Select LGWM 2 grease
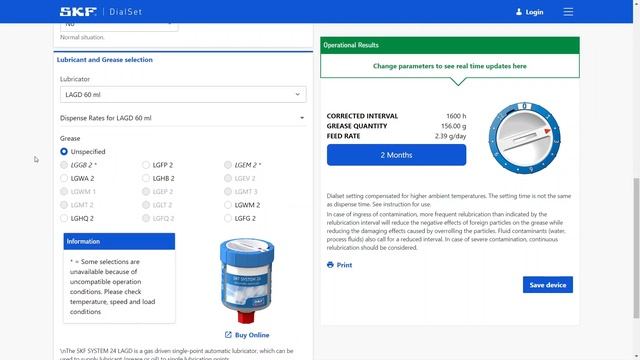 [228, 205]
